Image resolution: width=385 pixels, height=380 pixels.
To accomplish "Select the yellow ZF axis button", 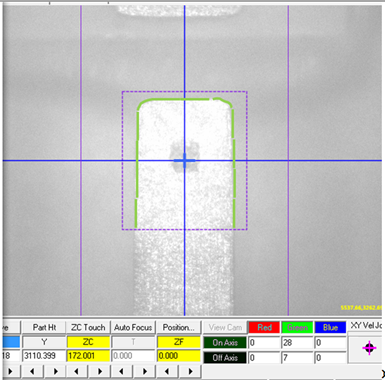I will pos(179,342).
